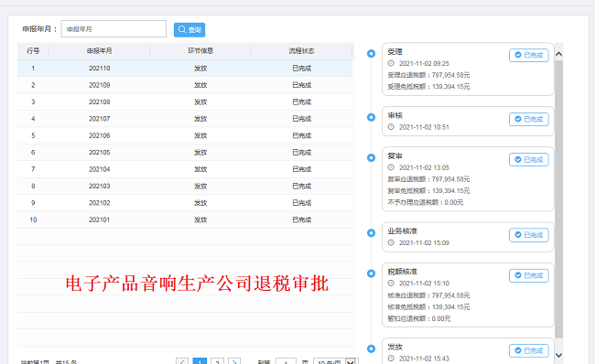Click clock icon next to 2021-11-02 10:51
595x364 pixels.
[x=391, y=127]
